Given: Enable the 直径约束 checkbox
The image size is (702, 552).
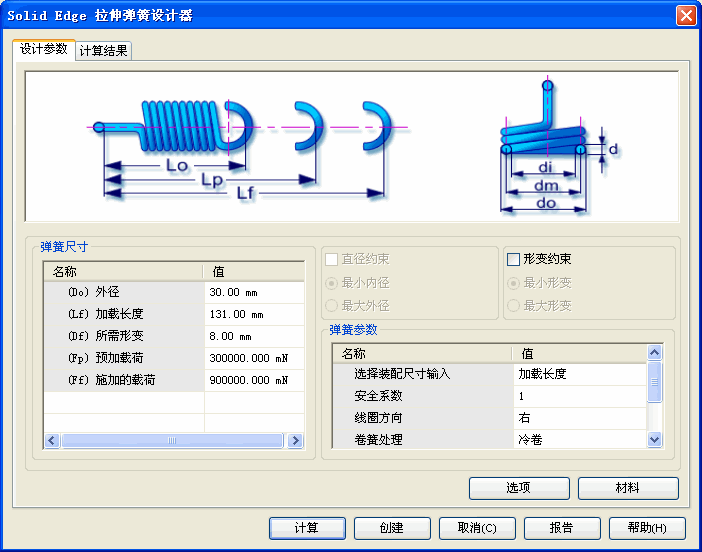Looking at the screenshot, I should click(332, 259).
